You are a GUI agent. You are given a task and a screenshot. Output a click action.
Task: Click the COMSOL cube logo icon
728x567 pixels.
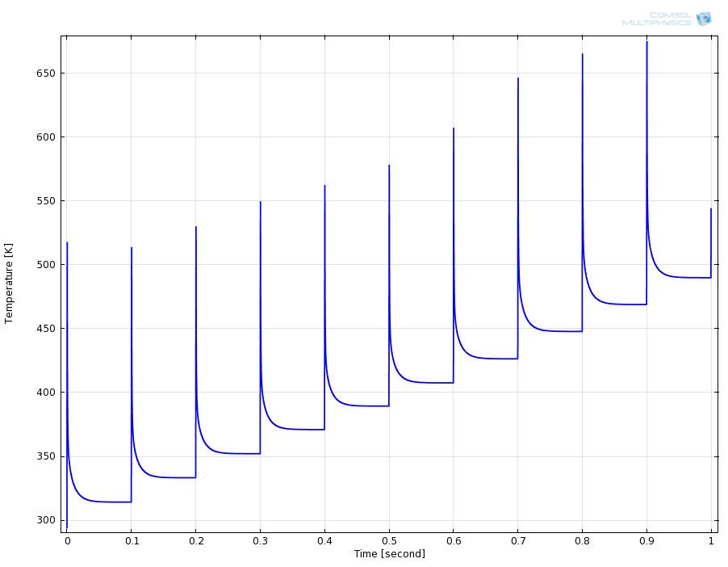tap(704, 19)
